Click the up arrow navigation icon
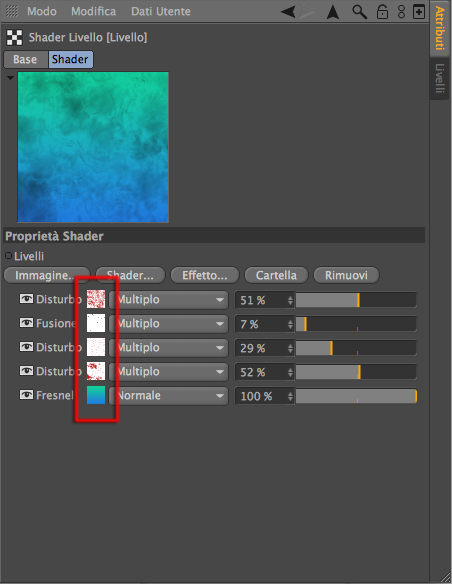The image size is (452, 584). pyautogui.click(x=332, y=12)
